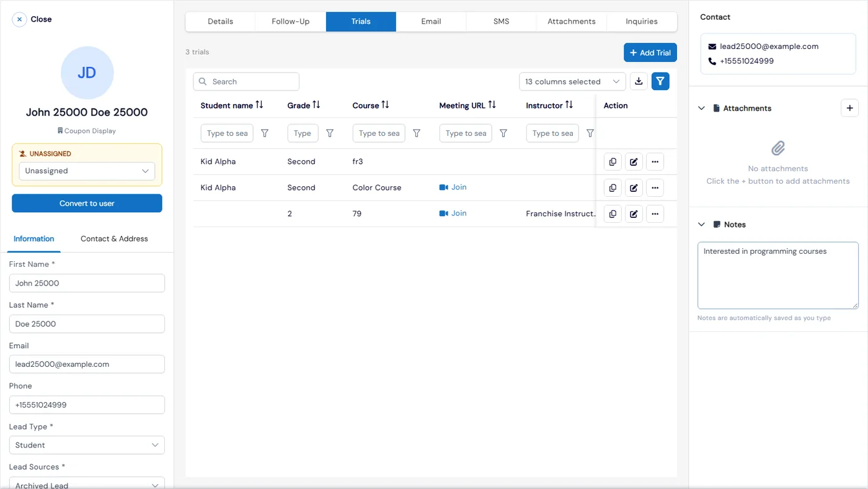The height and width of the screenshot is (489, 868).
Task: Click the Add Trial button
Action: [x=650, y=53]
